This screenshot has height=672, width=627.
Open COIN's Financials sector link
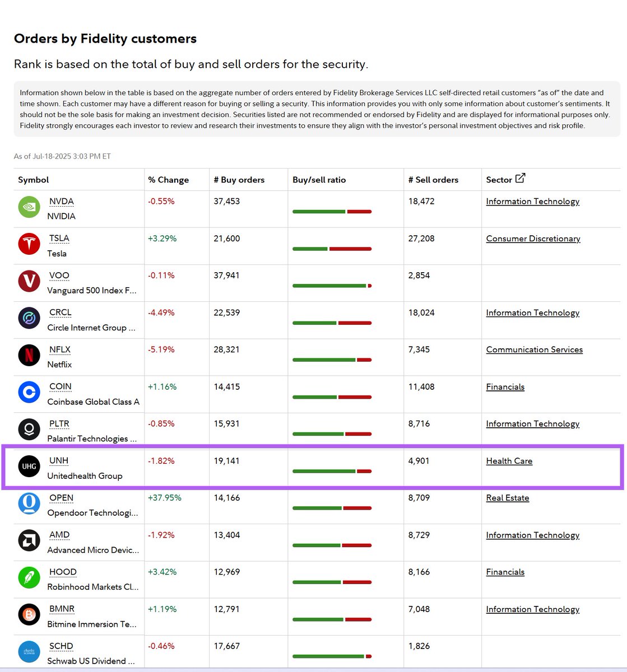505,387
